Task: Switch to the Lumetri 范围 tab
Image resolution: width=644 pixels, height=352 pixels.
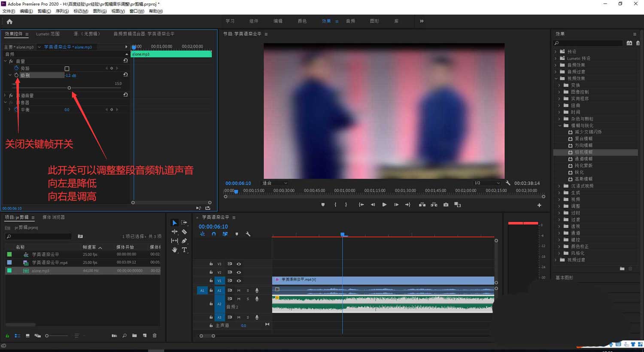Action: pyautogui.click(x=48, y=34)
